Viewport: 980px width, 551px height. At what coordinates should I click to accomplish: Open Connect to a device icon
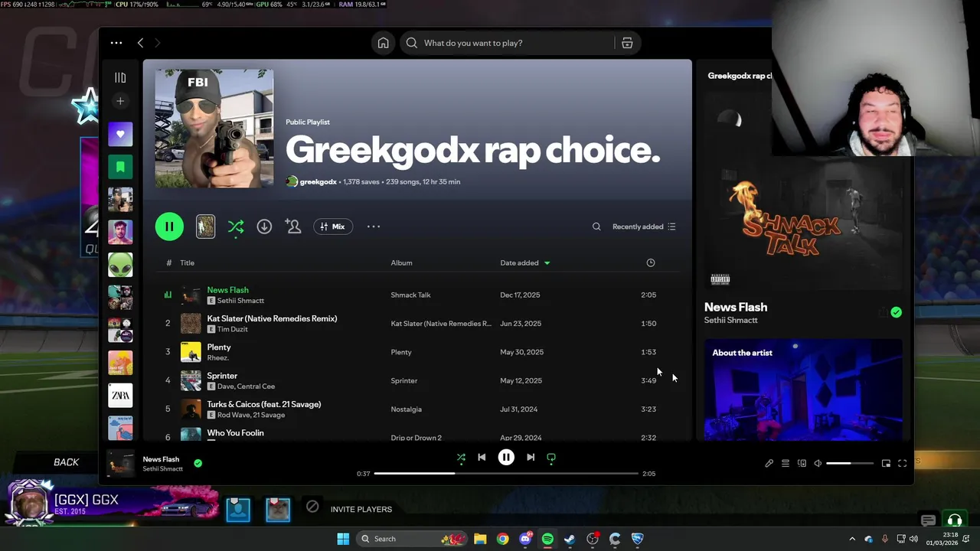point(802,463)
